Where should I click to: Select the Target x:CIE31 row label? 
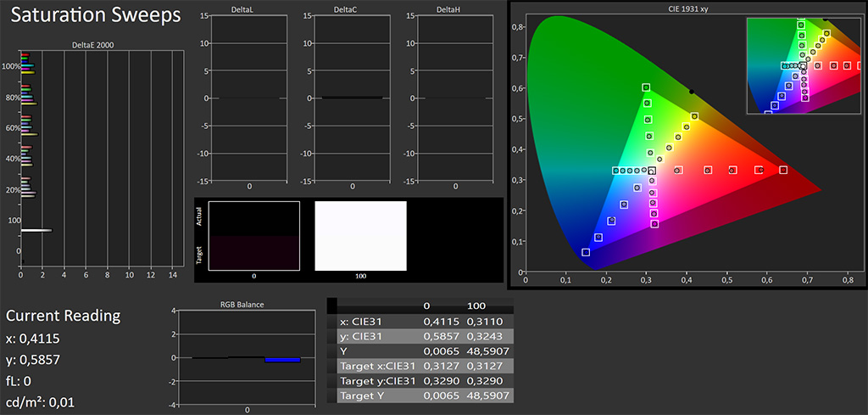tap(379, 366)
